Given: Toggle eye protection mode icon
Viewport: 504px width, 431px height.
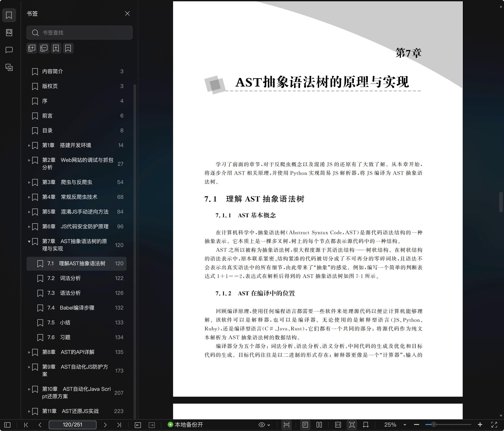Looking at the screenshot, I should pyautogui.click(x=262, y=425).
